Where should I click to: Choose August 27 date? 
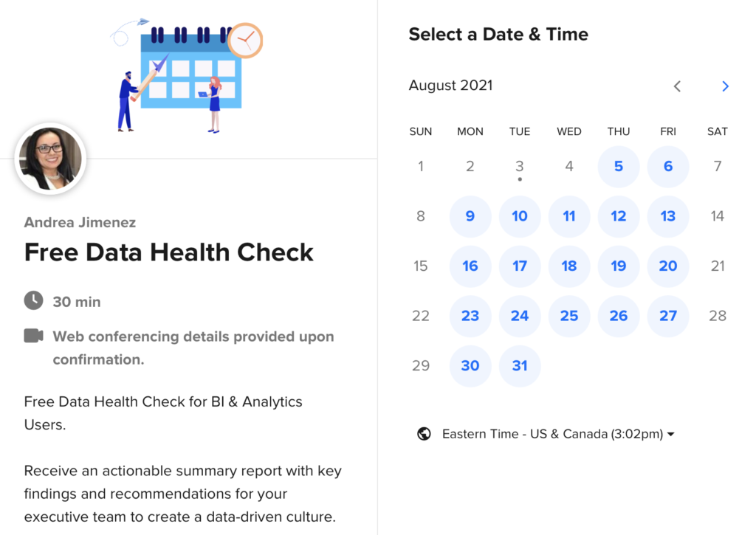pos(667,316)
